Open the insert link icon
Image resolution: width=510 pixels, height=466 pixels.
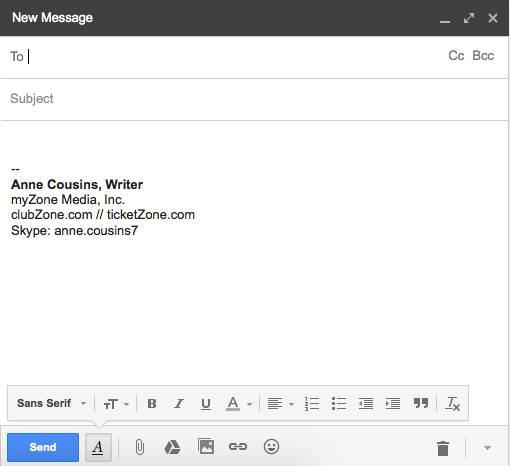click(238, 446)
